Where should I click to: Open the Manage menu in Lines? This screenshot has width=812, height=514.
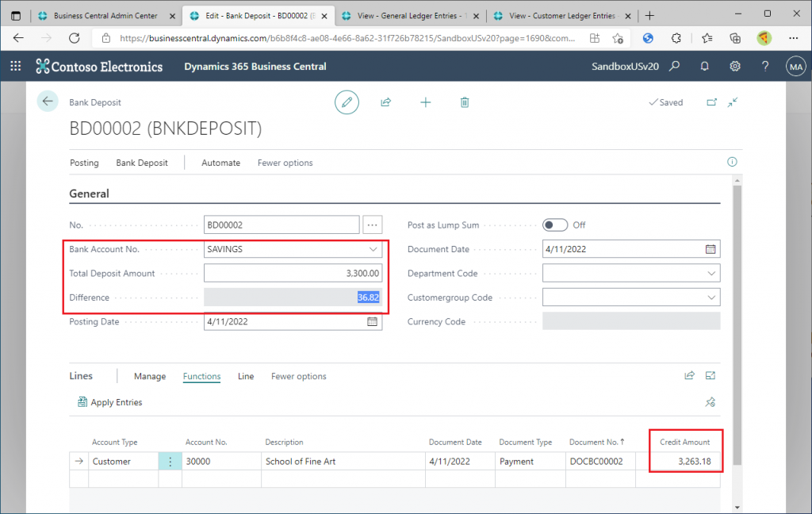click(150, 376)
